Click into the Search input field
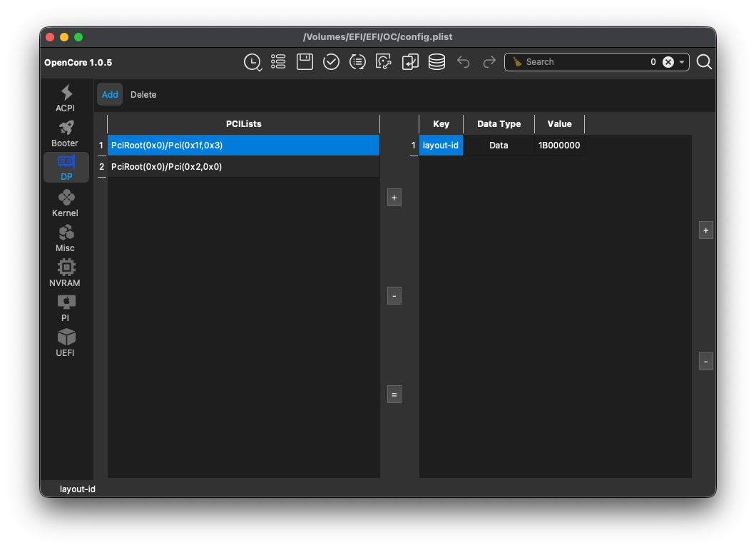The width and height of the screenshot is (756, 550). 585,62
